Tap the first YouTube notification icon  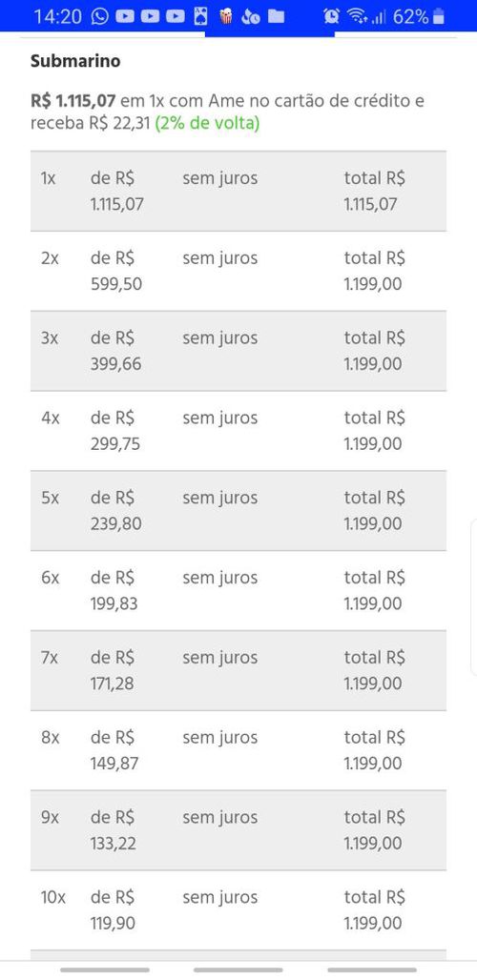[x=125, y=17]
